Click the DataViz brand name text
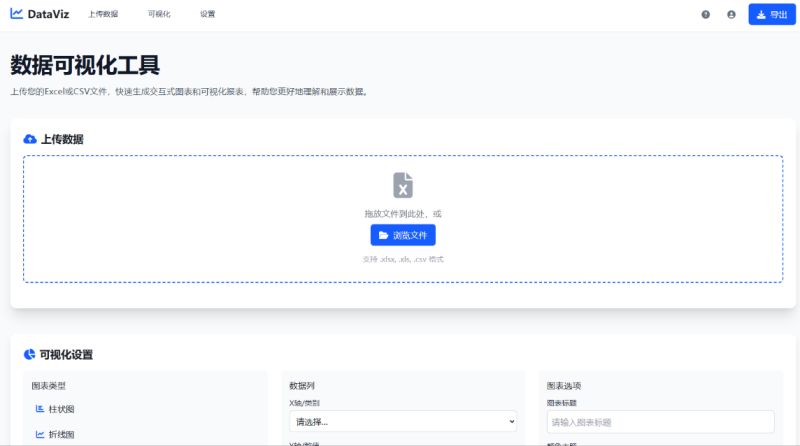This screenshot has height=446, width=800. 48,14
